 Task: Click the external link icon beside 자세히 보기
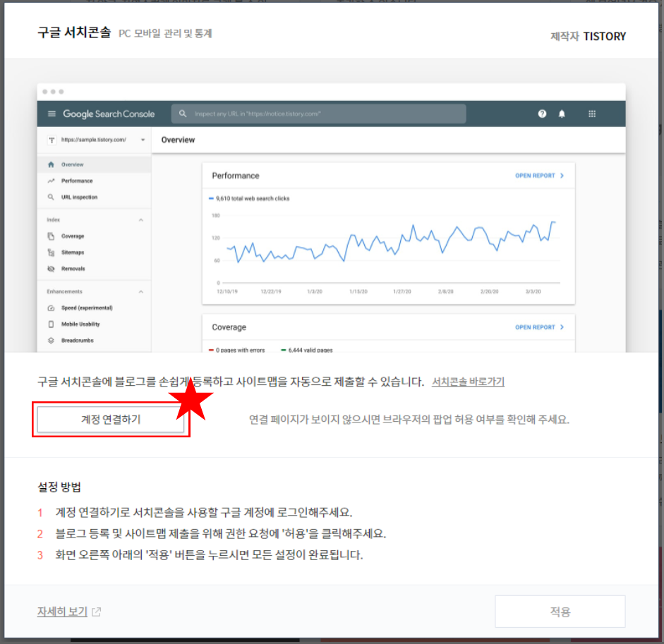tap(97, 612)
